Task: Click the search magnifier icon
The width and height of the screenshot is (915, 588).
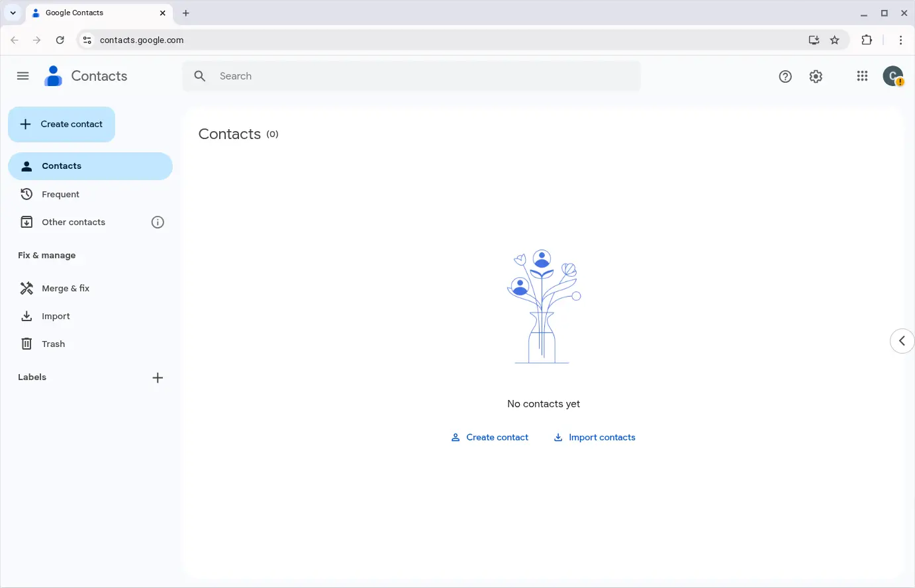Action: [x=200, y=76]
